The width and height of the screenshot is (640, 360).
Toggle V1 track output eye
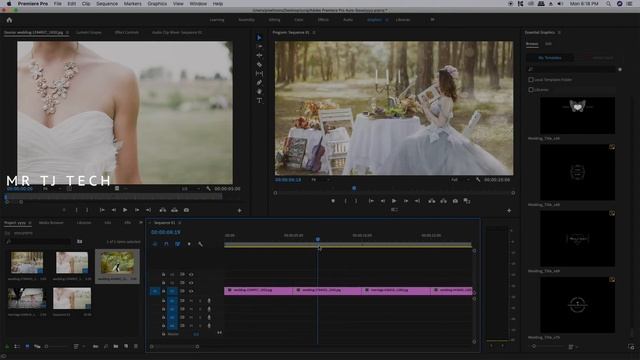click(x=191, y=291)
